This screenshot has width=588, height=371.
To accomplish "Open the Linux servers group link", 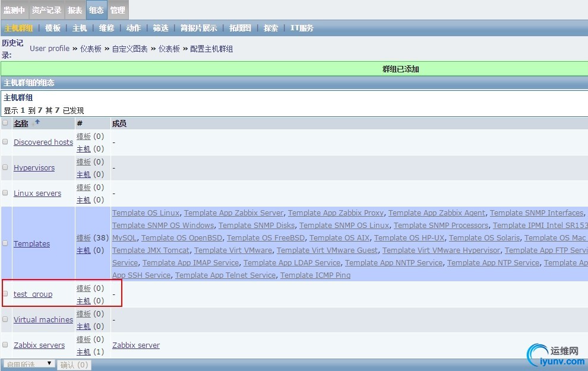I will tap(37, 193).
